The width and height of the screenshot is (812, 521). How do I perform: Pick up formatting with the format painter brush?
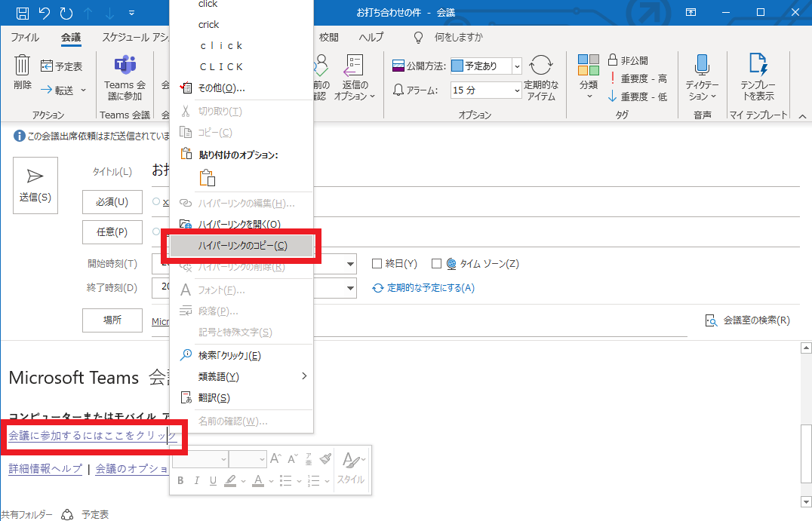326,458
